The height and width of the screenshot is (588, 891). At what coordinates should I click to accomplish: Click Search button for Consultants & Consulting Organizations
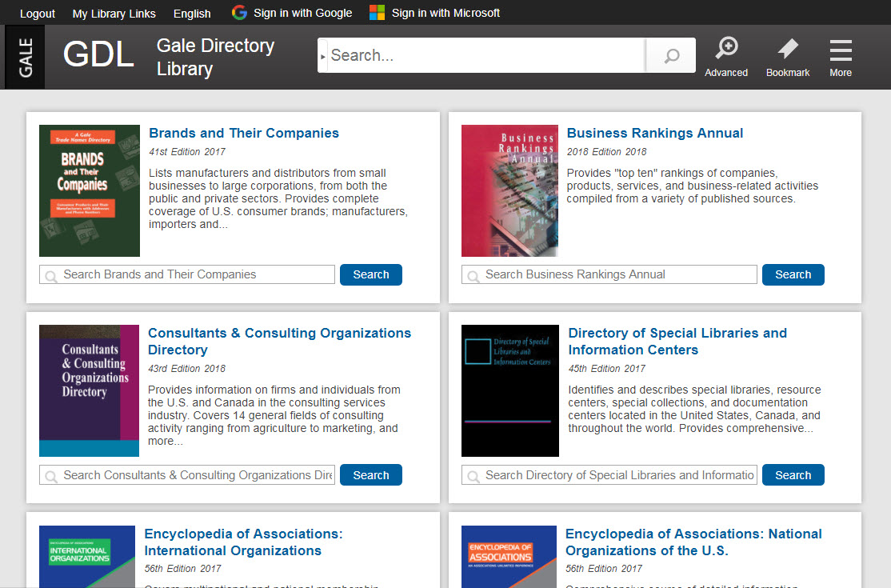point(371,475)
